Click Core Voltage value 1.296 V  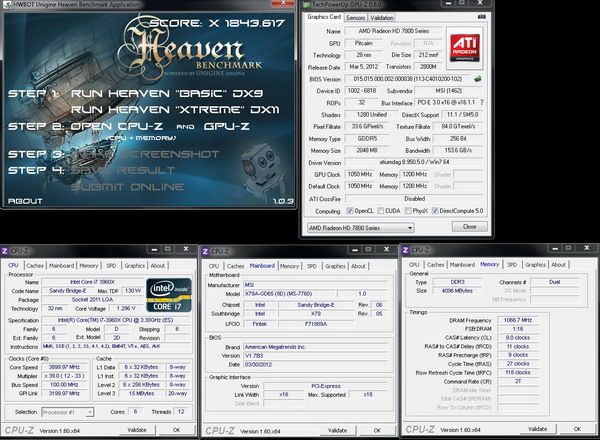(126, 308)
